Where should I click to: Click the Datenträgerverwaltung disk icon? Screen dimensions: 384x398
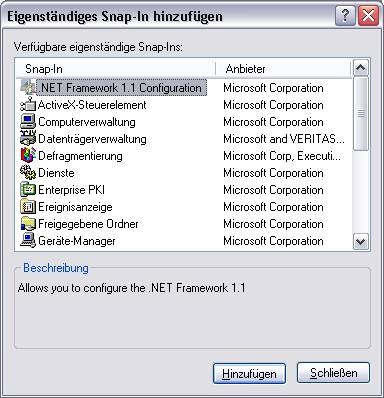(28, 139)
